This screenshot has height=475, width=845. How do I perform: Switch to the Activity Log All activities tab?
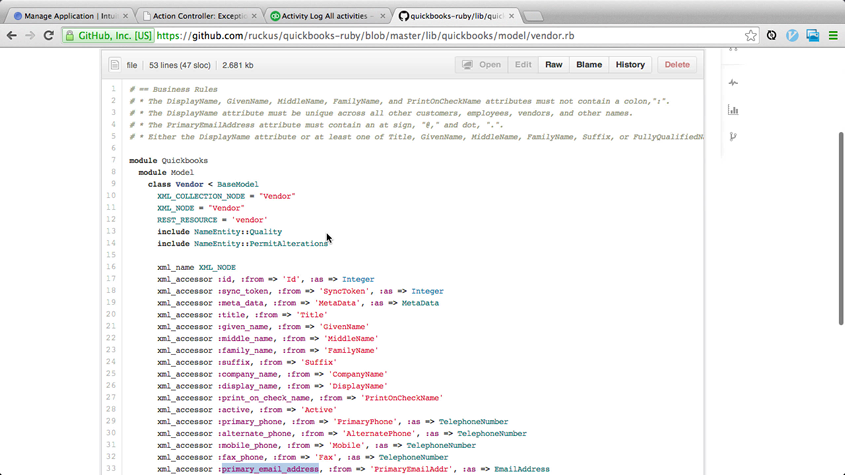[324, 16]
